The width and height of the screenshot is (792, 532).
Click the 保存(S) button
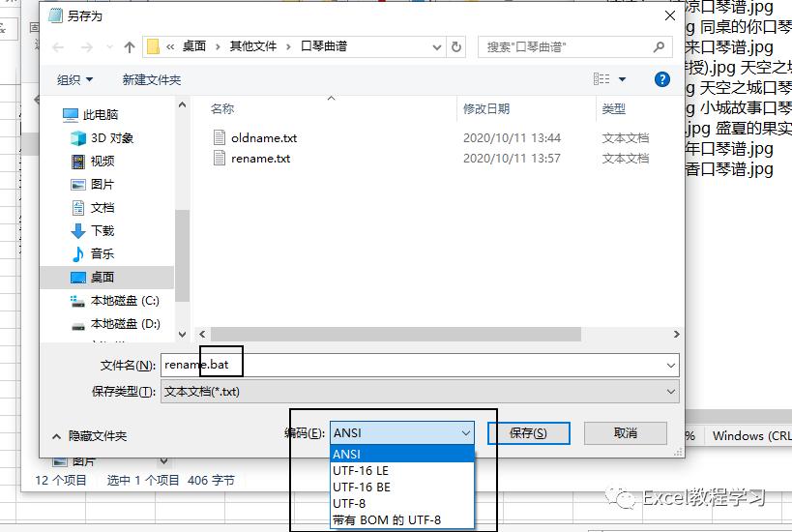(x=528, y=433)
